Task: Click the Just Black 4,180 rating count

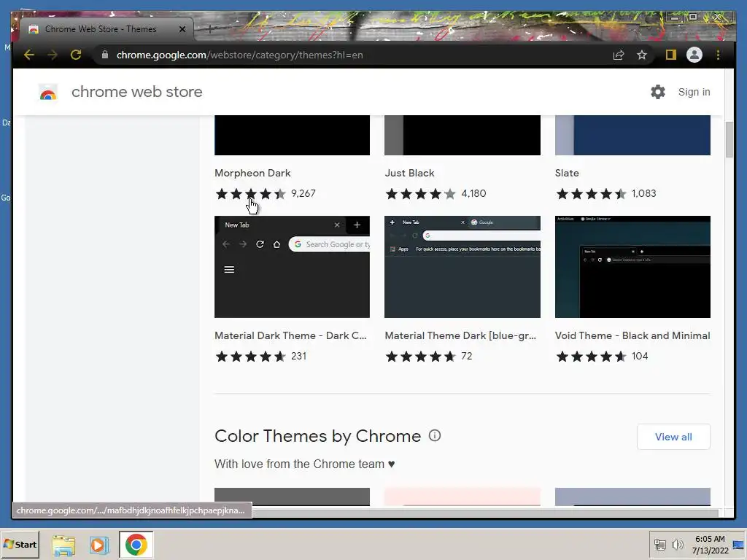Action: (473, 194)
